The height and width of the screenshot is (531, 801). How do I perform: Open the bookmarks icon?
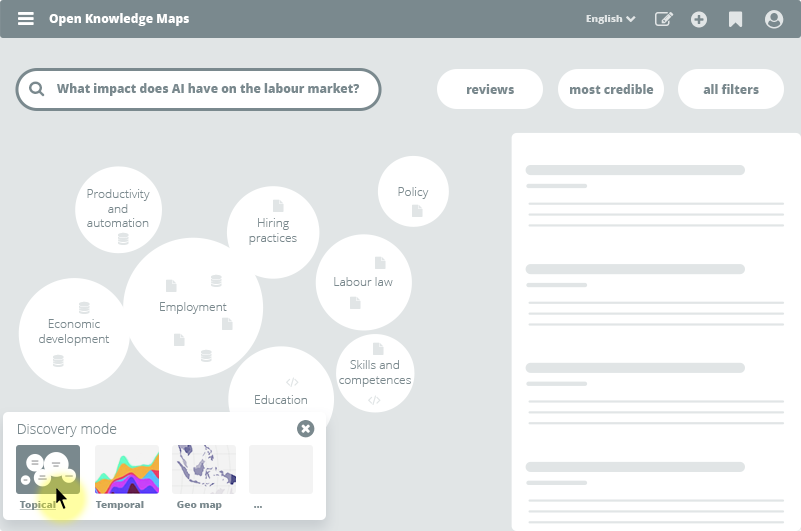coord(735,19)
